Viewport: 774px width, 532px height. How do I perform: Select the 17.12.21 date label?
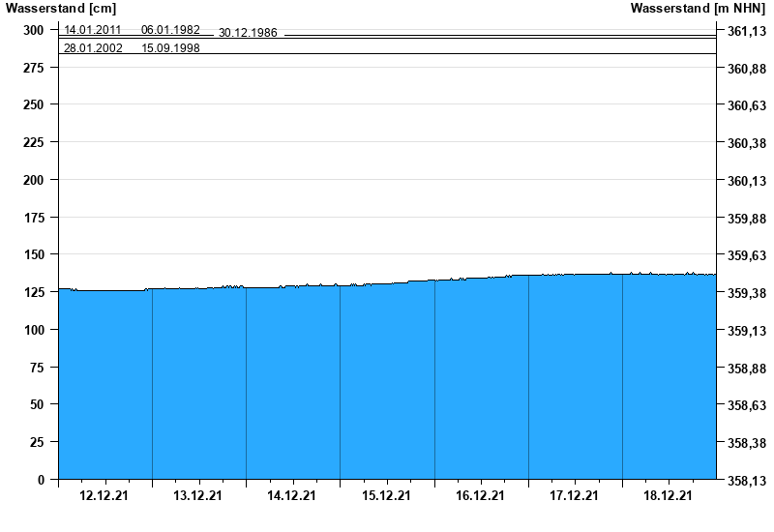tap(574, 496)
